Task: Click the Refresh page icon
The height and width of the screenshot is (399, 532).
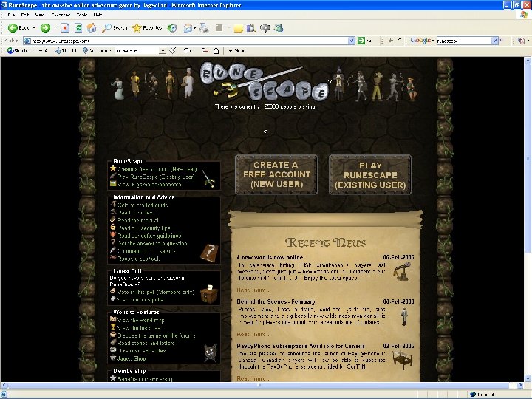Action: (x=78, y=28)
